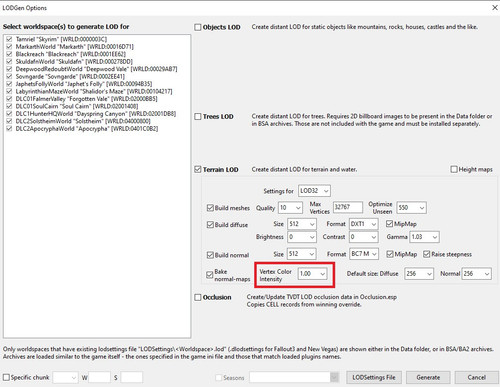The image size is (500, 387).
Task: Open the normal Format BC7 dropdown
Action: 364,254
